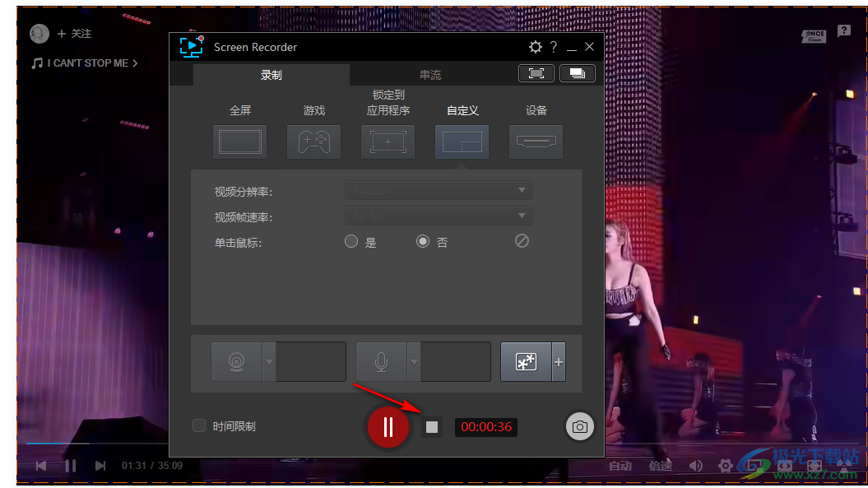Image resolution: width=868 pixels, height=488 pixels.
Task: Open the audio mixer icon
Action: click(527, 361)
